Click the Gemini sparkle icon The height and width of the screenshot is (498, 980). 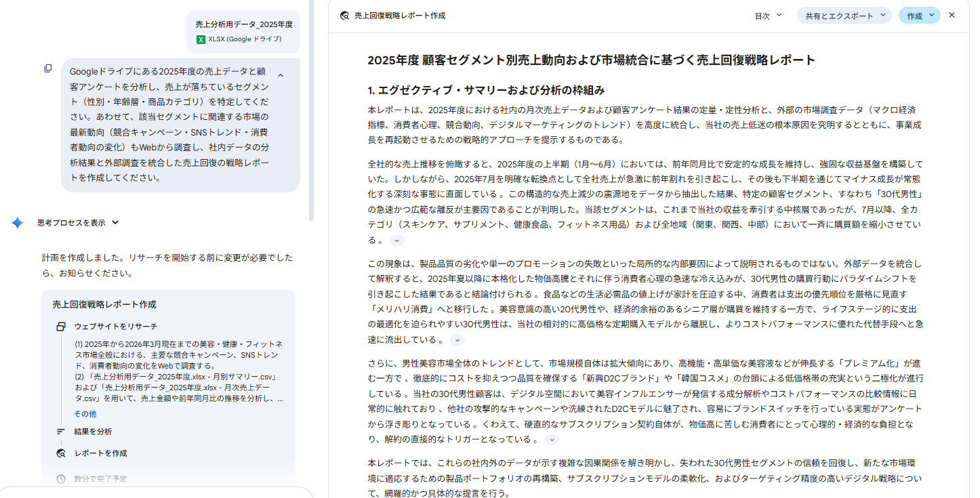pos(18,223)
